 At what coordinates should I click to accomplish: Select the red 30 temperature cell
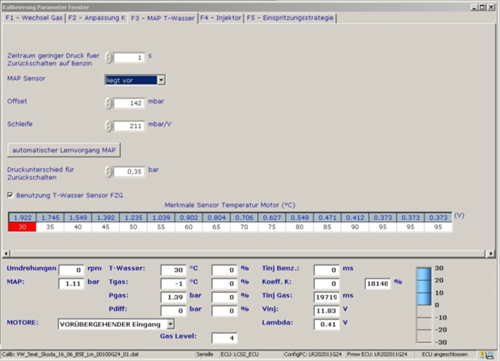pyautogui.click(x=22, y=227)
